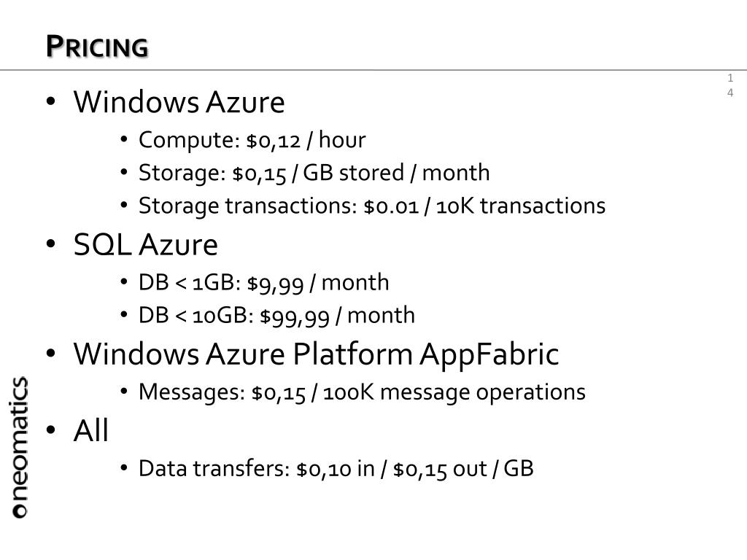Click the PRICING slide title
This screenshot has width=747, height=560.
pyautogui.click(x=97, y=47)
